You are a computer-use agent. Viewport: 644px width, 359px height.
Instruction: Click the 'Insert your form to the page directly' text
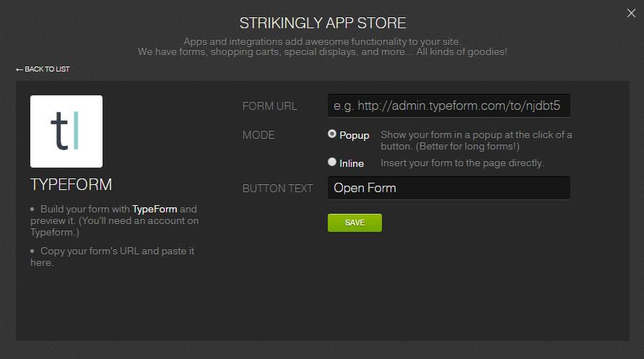[x=463, y=163]
